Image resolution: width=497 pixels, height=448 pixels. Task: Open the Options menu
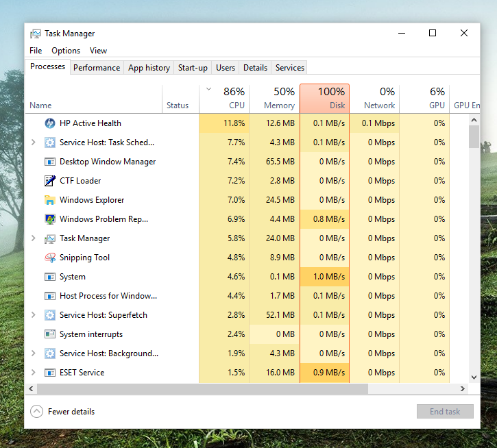tap(66, 51)
